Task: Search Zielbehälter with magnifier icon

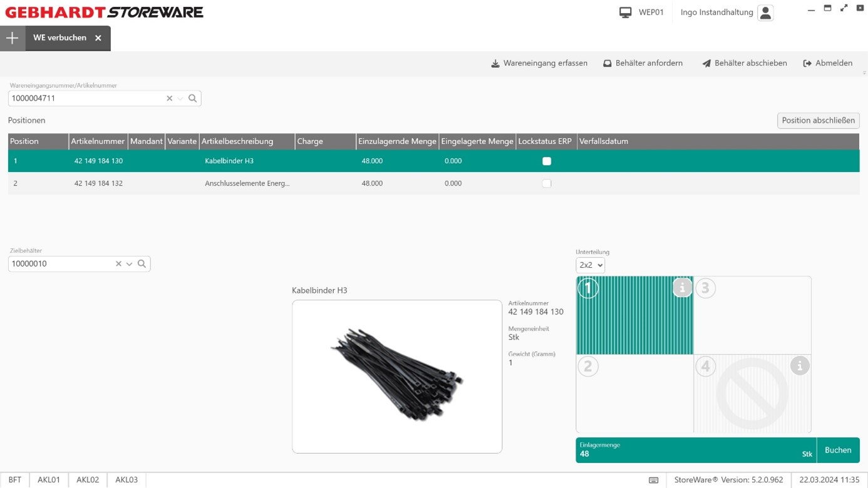Action: click(142, 264)
